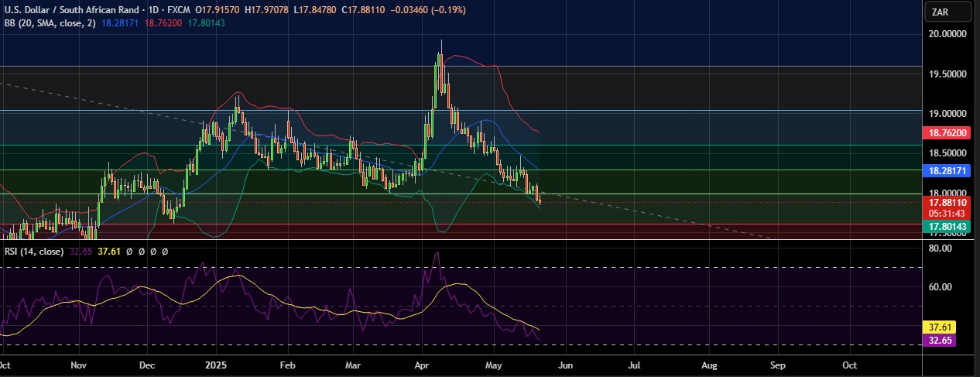980x377 pixels.
Task: Click the Aug label on time axis
Action: (x=709, y=364)
